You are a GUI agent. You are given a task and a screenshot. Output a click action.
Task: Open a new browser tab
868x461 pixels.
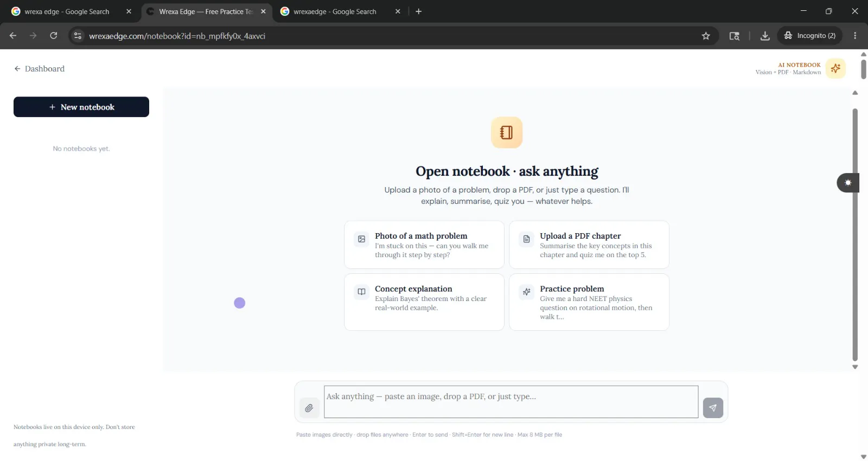point(418,11)
